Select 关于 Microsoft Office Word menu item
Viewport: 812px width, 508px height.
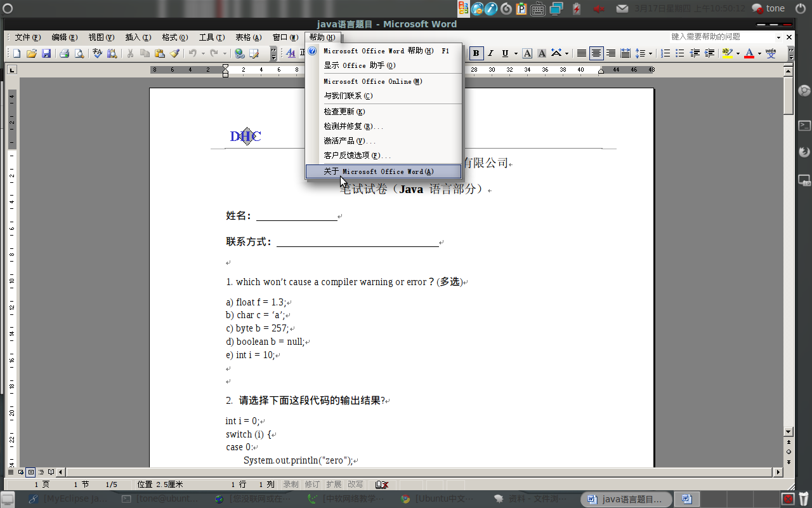click(383, 171)
